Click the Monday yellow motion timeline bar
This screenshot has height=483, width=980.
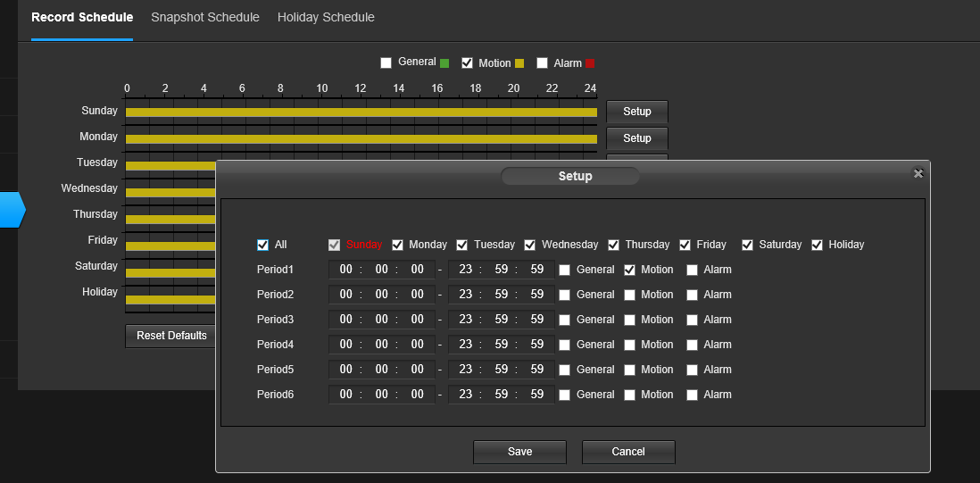pyautogui.click(x=361, y=138)
